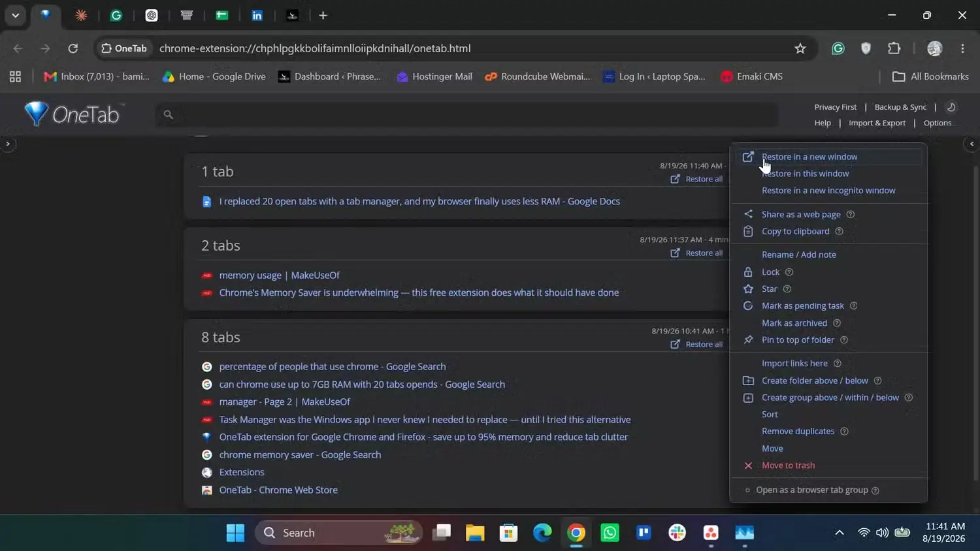Show help for Pin to top of folder
The width and height of the screenshot is (980, 551).
[x=844, y=339]
